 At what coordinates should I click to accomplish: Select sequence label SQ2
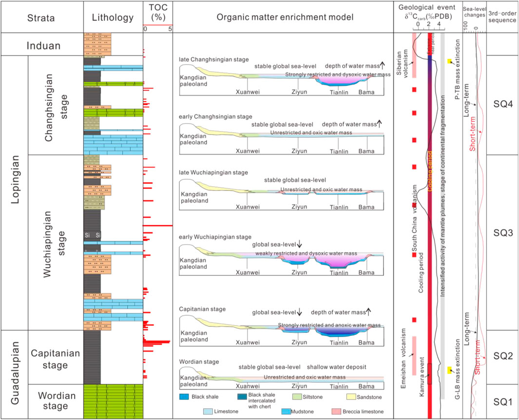tap(503, 356)
